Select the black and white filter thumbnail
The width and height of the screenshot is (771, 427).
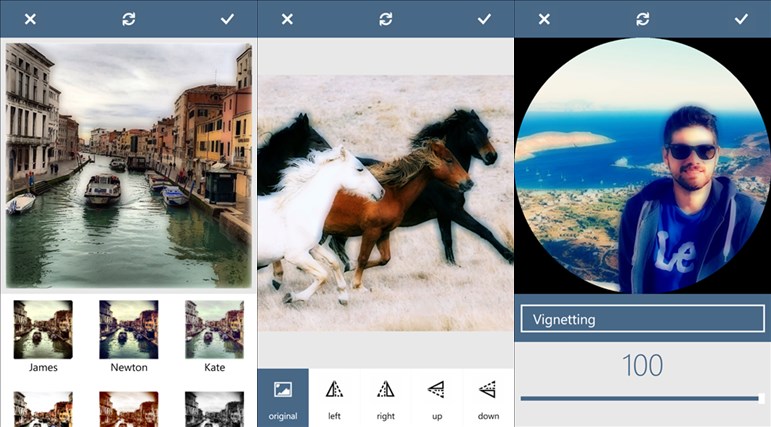click(x=214, y=409)
